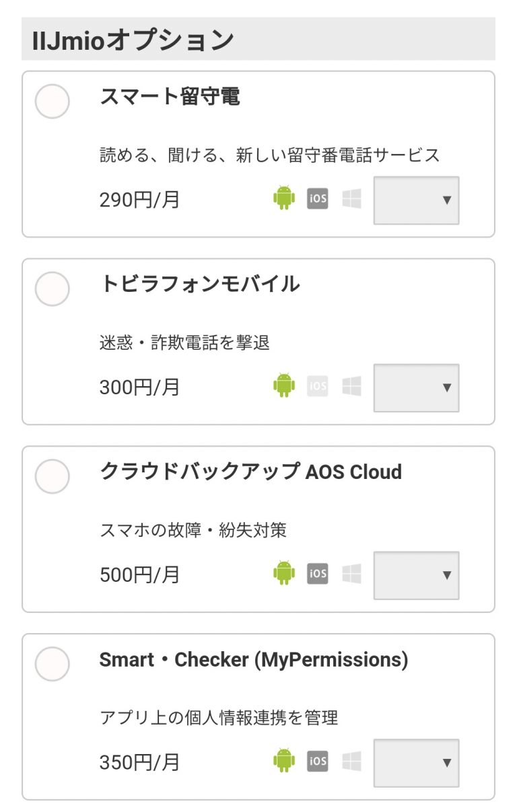
Task: Select Smart・Checker (MyPermissions) radio button
Action: pos(52,664)
